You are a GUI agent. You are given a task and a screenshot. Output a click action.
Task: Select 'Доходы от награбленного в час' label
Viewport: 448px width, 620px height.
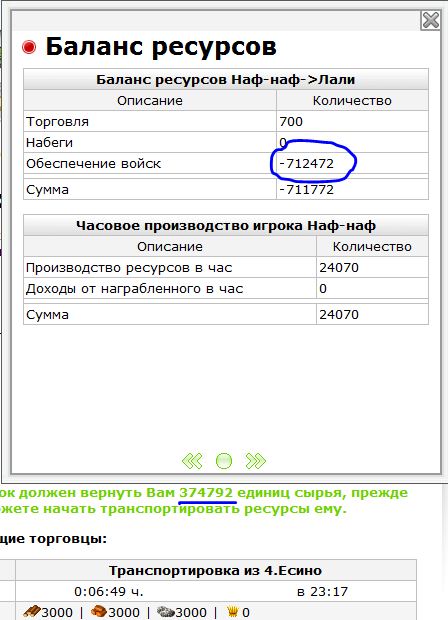(134, 289)
